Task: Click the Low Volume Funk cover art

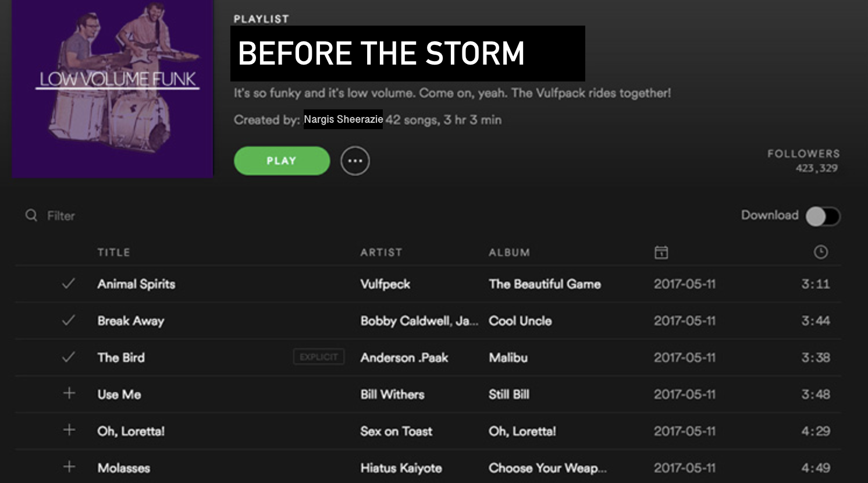Action: point(113,88)
